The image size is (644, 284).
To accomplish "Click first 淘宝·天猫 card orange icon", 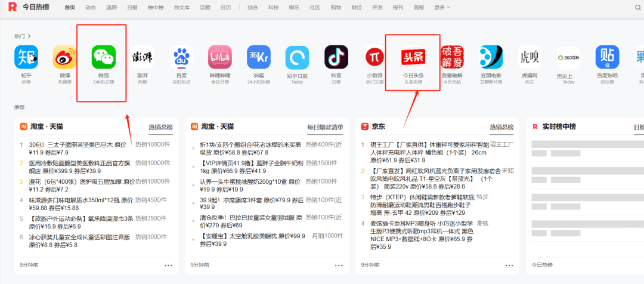I will [x=23, y=126].
